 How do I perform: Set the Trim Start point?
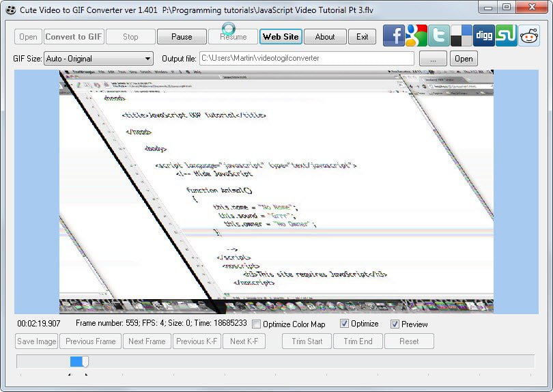[x=307, y=341]
